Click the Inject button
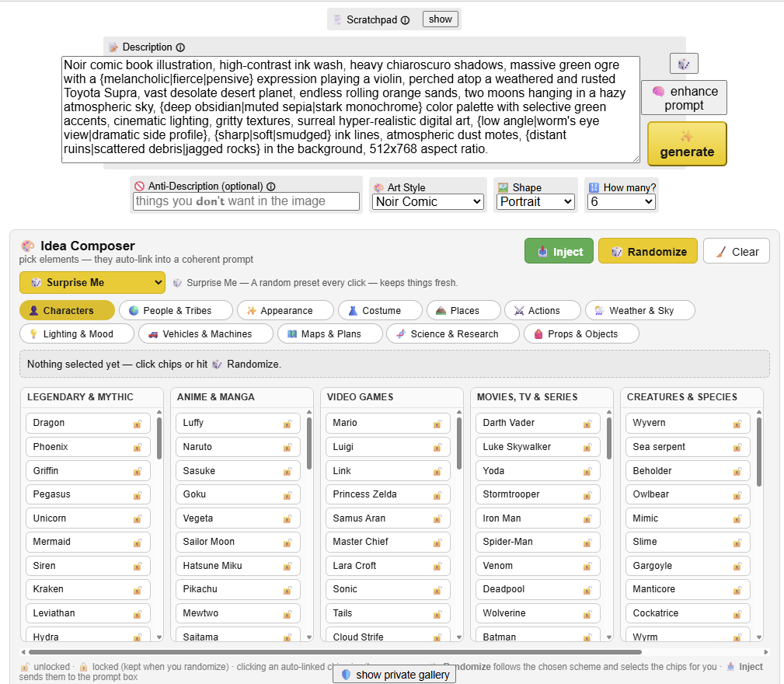 coord(559,251)
